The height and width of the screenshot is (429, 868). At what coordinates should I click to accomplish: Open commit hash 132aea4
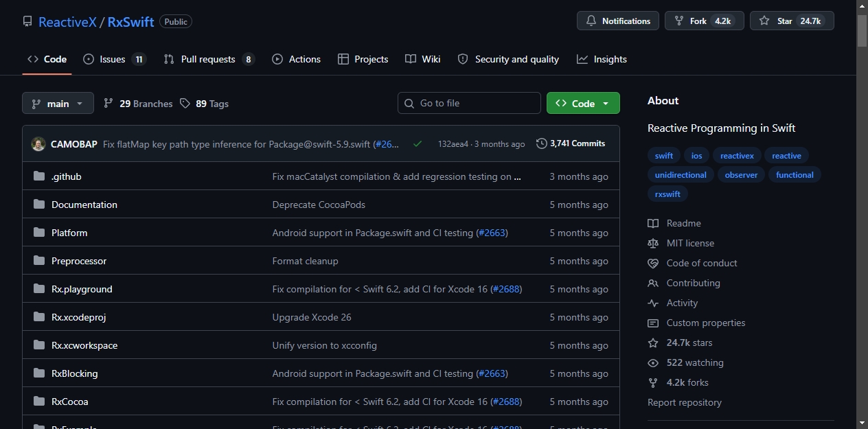pyautogui.click(x=453, y=144)
